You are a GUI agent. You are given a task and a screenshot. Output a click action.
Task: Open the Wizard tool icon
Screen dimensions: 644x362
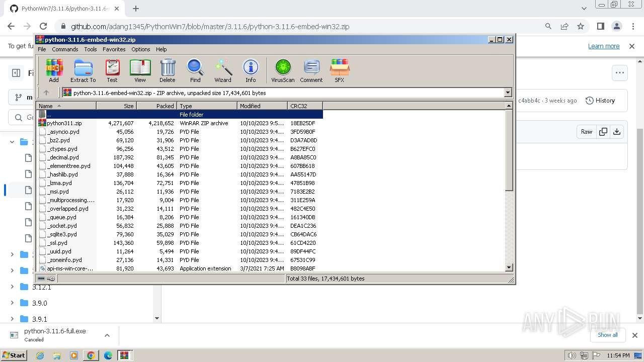(x=223, y=71)
